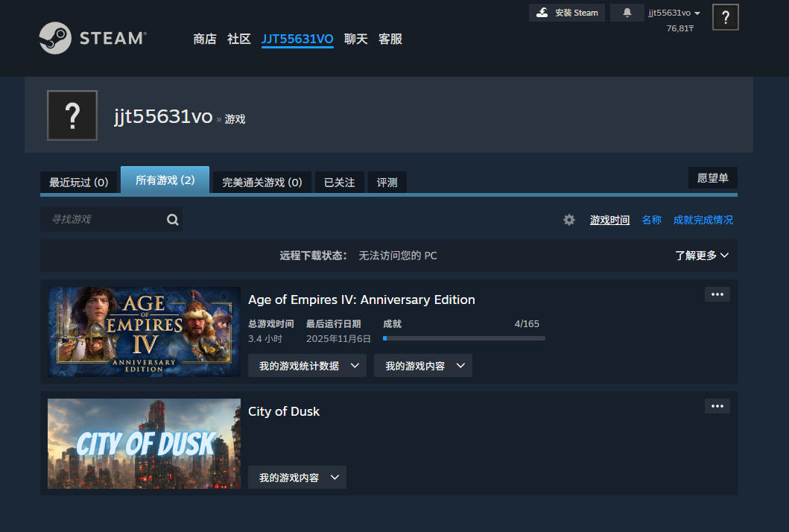Open the Age of Empires IV: Anniversary Edition title
The height and width of the screenshot is (532, 789).
pyautogui.click(x=361, y=300)
